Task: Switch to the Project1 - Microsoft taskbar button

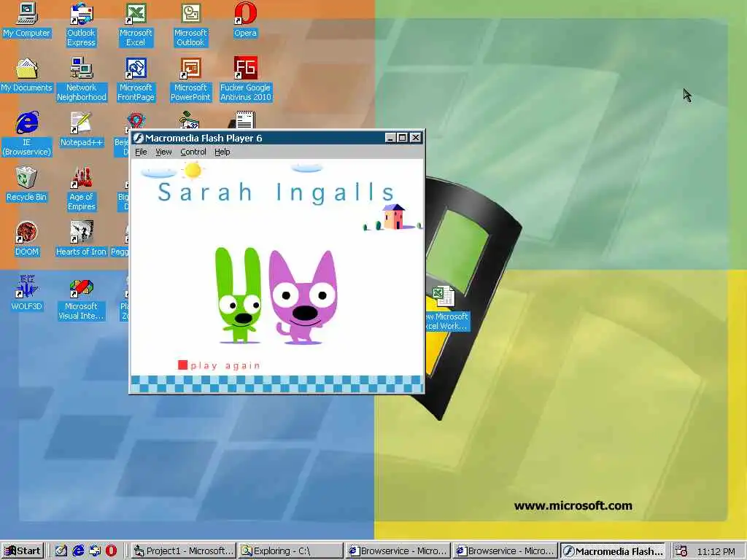Action: [184, 551]
